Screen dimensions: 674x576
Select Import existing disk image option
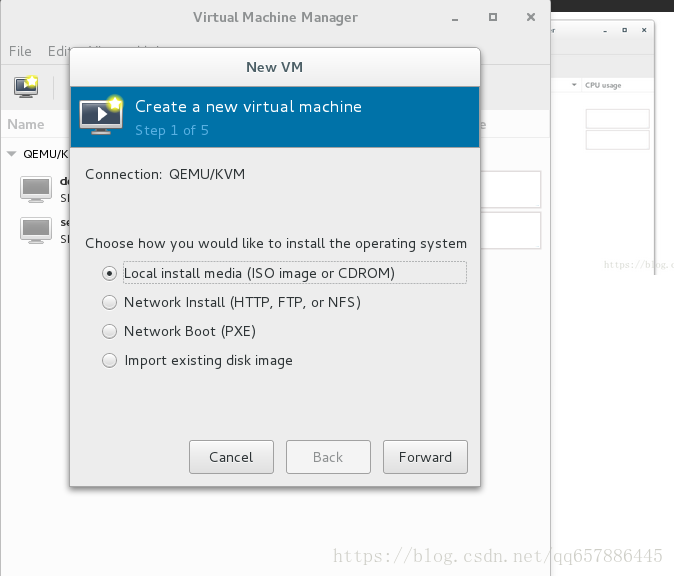[109, 361]
